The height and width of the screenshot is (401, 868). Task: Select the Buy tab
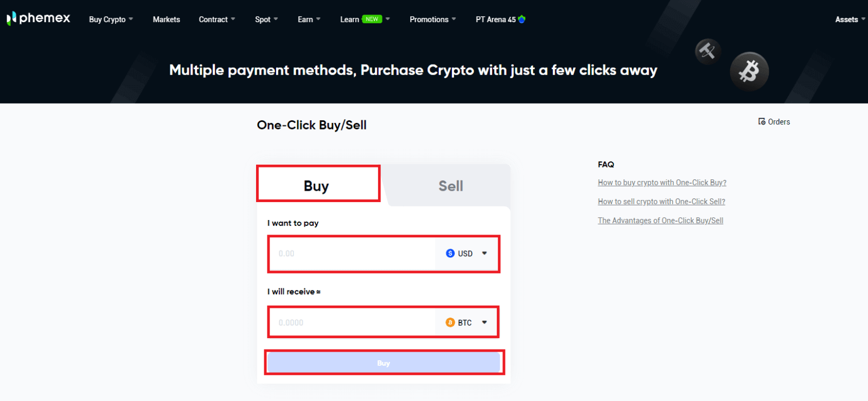[316, 186]
